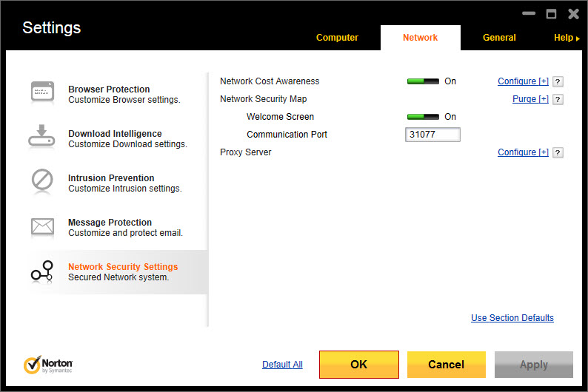The image size is (588, 392).
Task: Click the Default All link
Action: pyautogui.click(x=282, y=365)
